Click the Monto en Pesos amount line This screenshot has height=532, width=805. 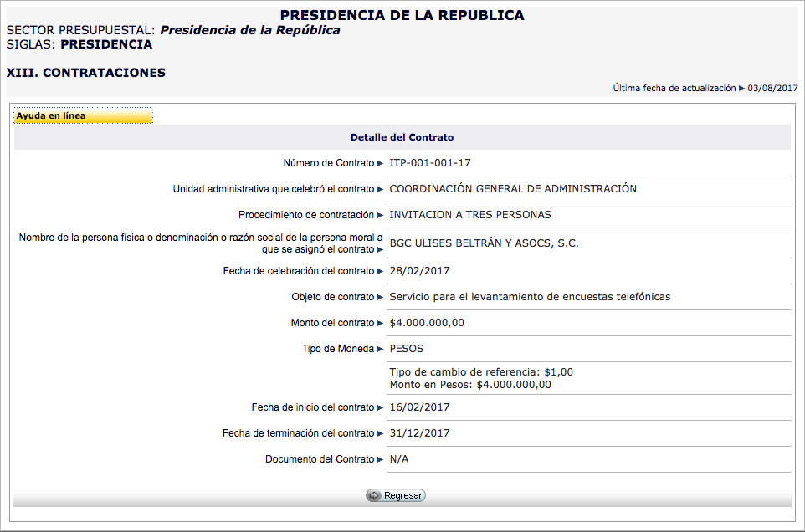pos(470,385)
